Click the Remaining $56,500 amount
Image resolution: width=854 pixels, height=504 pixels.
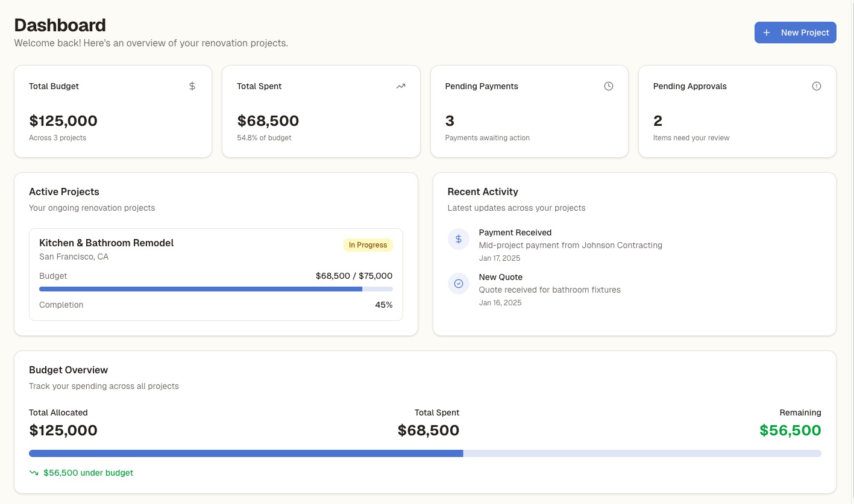[790, 430]
